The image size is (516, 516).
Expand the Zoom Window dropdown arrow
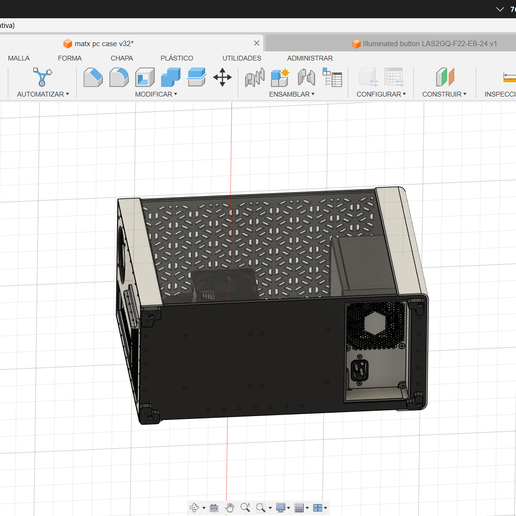pyautogui.click(x=270, y=508)
